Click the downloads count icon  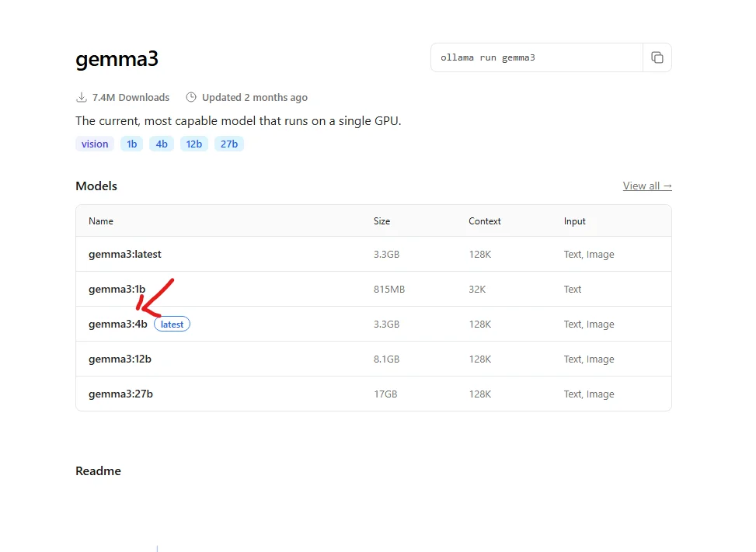click(82, 97)
